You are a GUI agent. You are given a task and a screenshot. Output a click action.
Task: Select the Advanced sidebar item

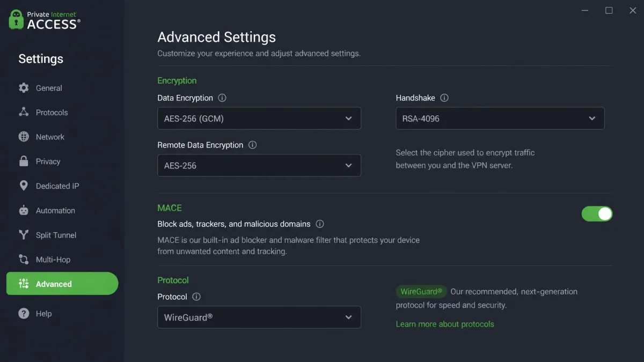point(62,284)
